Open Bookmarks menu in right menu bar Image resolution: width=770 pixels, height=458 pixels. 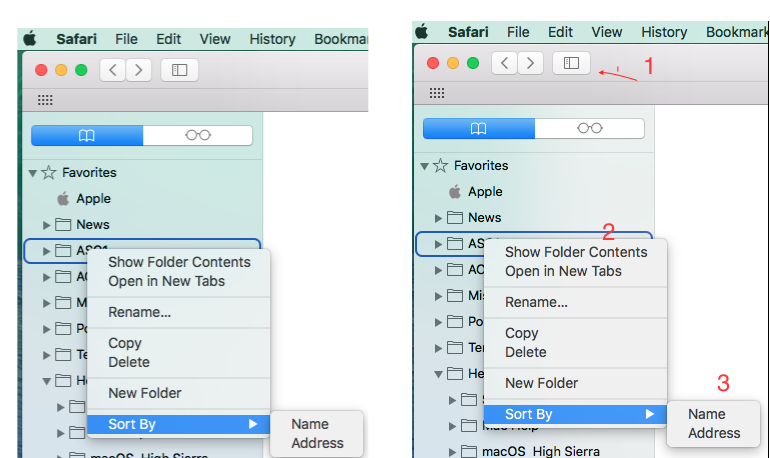[737, 32]
